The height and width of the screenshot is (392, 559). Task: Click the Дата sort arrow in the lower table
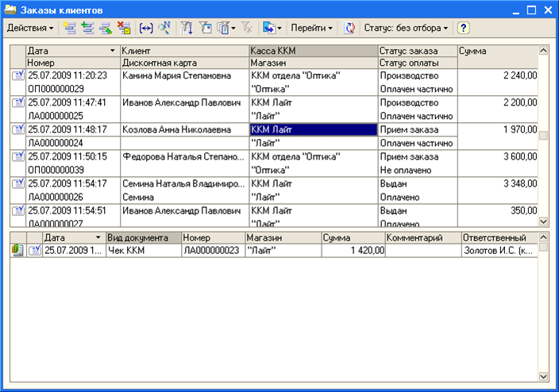pyautogui.click(x=98, y=238)
